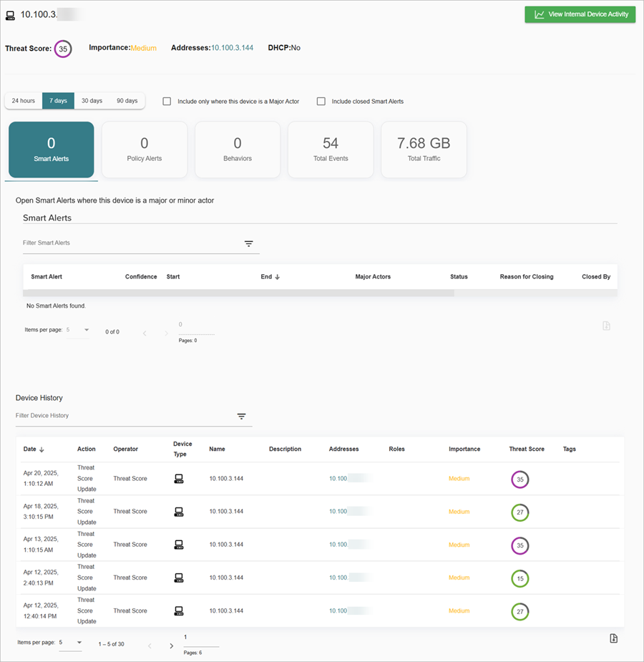Image resolution: width=644 pixels, height=662 pixels.
Task: Click the View Internal Device Activity button
Action: (x=580, y=14)
